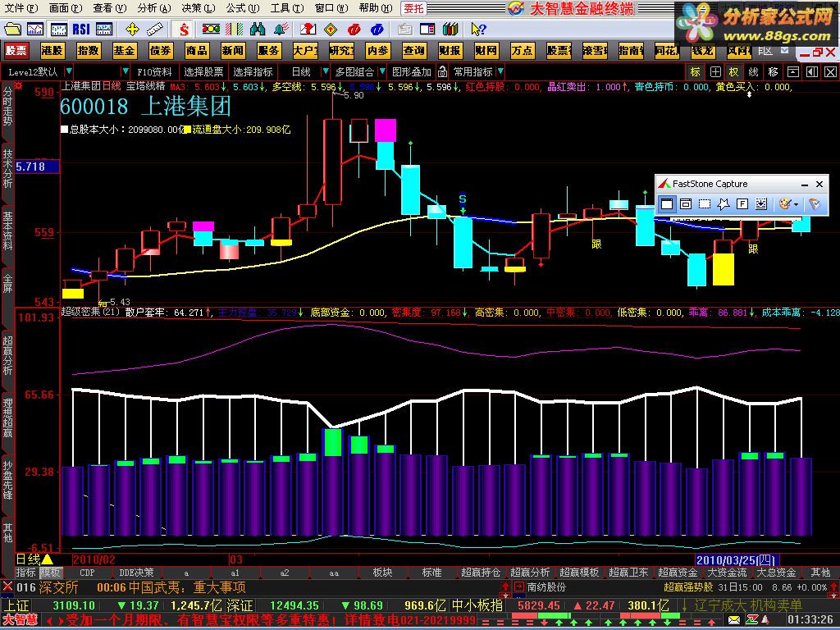
Task: Click the 财报 financial report button
Action: point(450,51)
